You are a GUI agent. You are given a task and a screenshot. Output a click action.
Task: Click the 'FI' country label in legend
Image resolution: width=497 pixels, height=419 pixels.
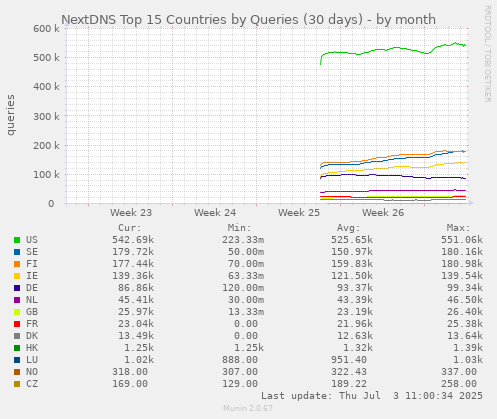coord(32,264)
